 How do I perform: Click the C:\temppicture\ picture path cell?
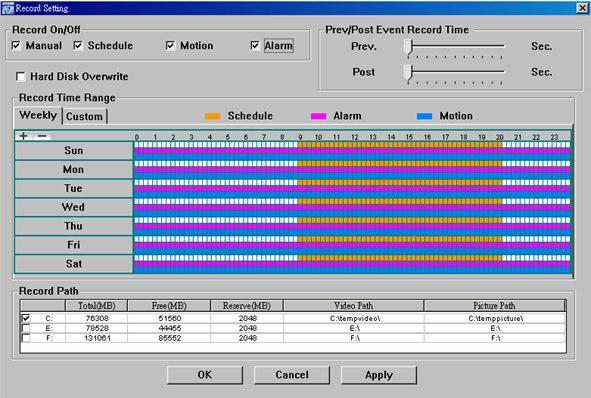pos(496,318)
